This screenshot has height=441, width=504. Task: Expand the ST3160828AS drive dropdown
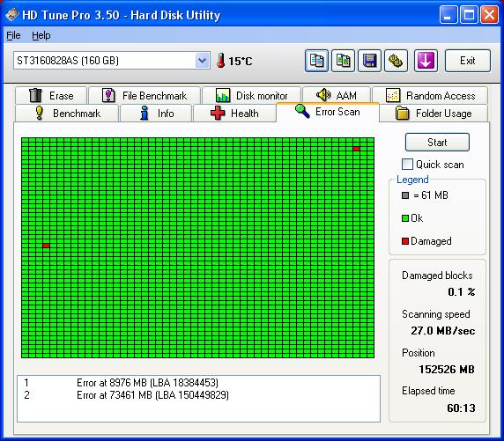(x=202, y=61)
